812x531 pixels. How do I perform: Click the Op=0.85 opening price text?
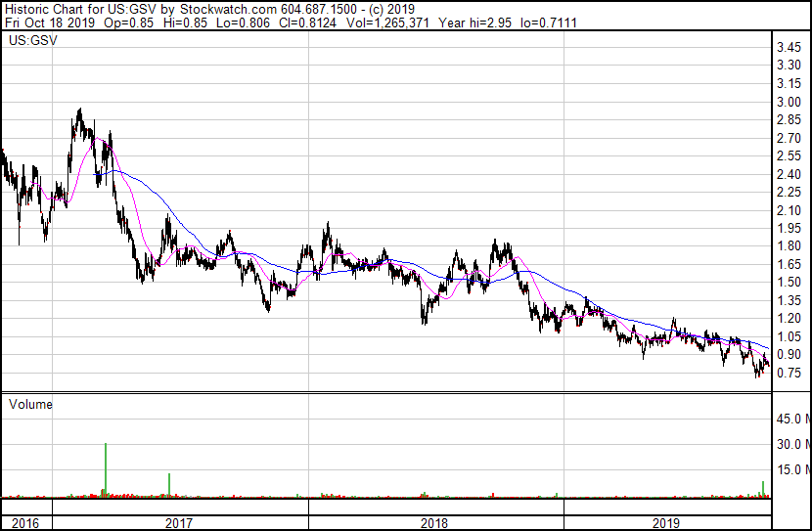(x=128, y=22)
